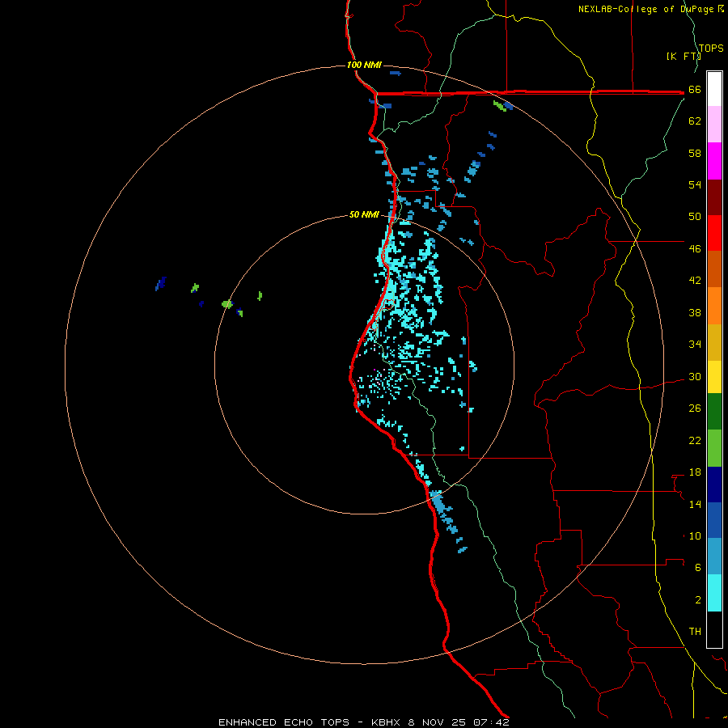The image size is (728, 728).
Task: Click the "18" legend value
Action: tap(695, 472)
